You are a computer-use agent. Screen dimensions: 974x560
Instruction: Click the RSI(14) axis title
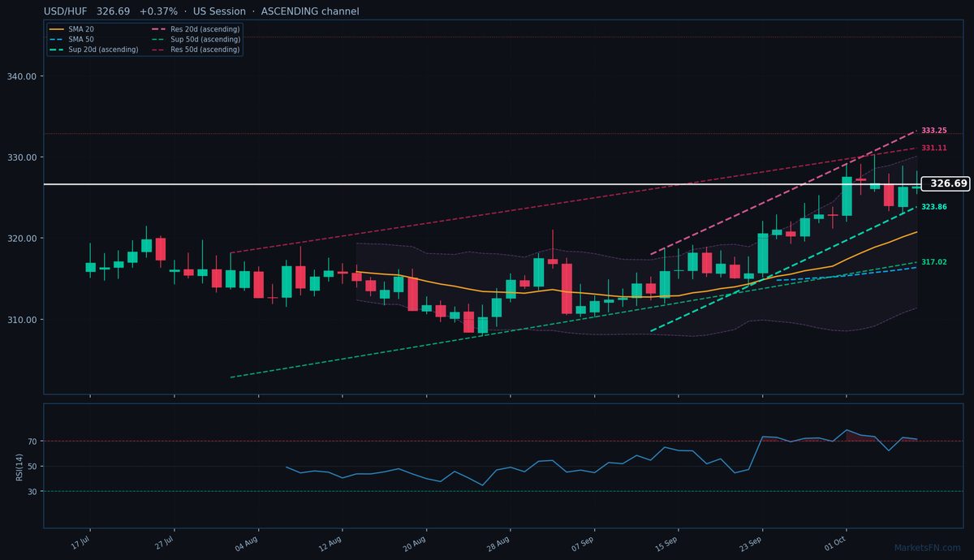tap(19, 467)
